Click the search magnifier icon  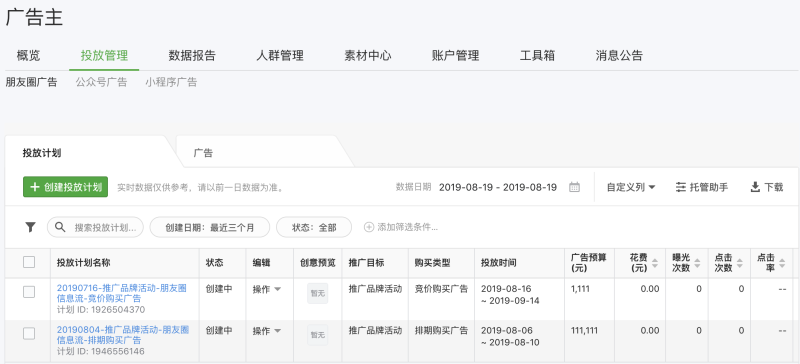tap(60, 227)
